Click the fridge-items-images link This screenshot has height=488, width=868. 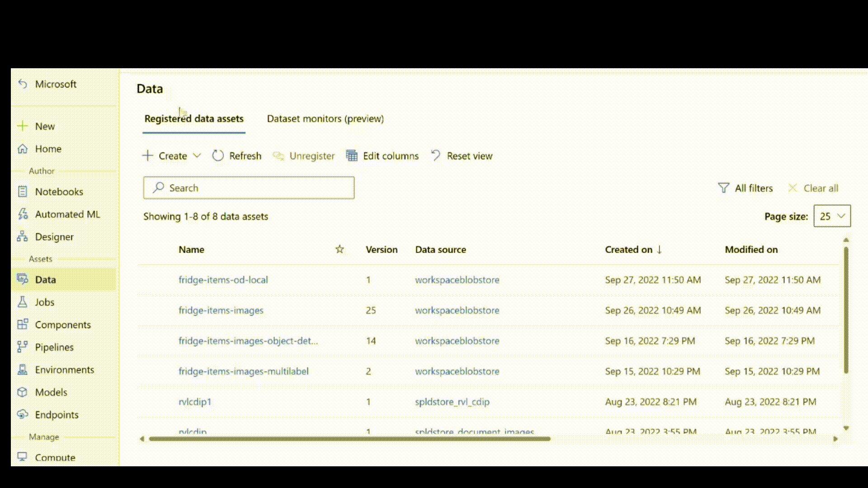[x=221, y=310]
